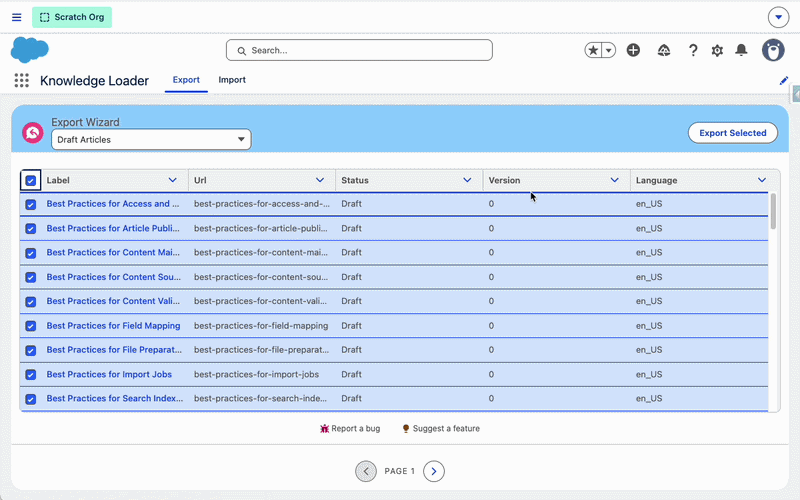Open the circular dropdown arrow at top right

coord(779,17)
